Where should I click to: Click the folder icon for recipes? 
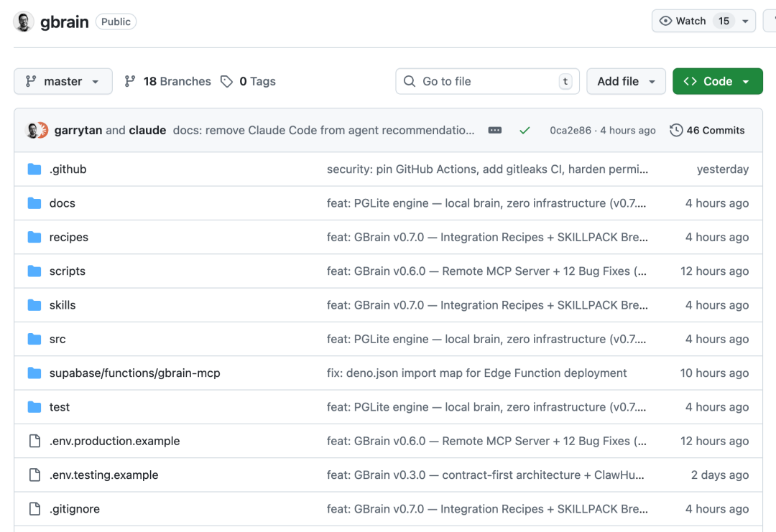tap(34, 238)
